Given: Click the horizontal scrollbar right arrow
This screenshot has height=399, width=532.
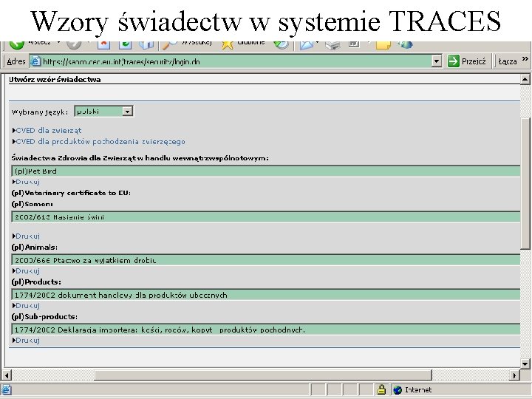Looking at the screenshot, I should coord(515,375).
